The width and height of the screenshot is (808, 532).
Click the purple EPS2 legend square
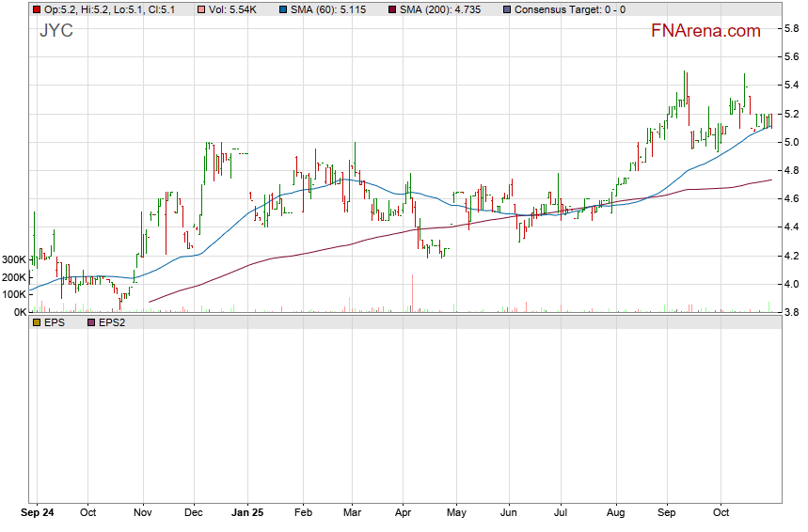click(x=91, y=322)
